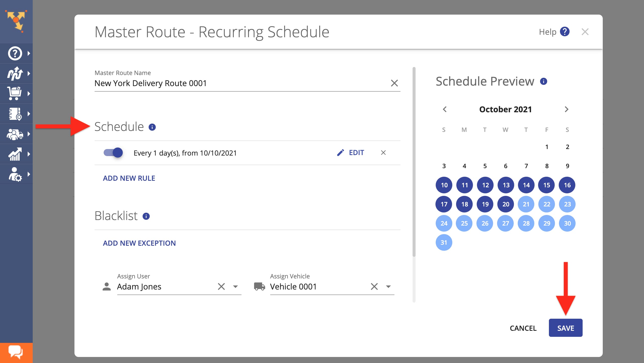Go to next month in calendar
This screenshot has width=644, height=363.
[567, 109]
